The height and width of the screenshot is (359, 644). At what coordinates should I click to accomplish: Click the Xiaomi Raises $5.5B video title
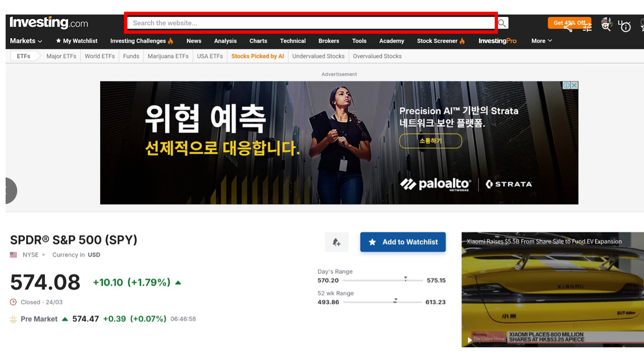(544, 242)
